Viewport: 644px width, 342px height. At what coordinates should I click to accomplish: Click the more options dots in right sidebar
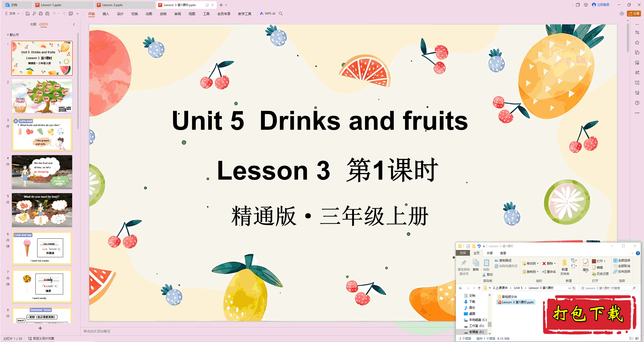pos(637,113)
